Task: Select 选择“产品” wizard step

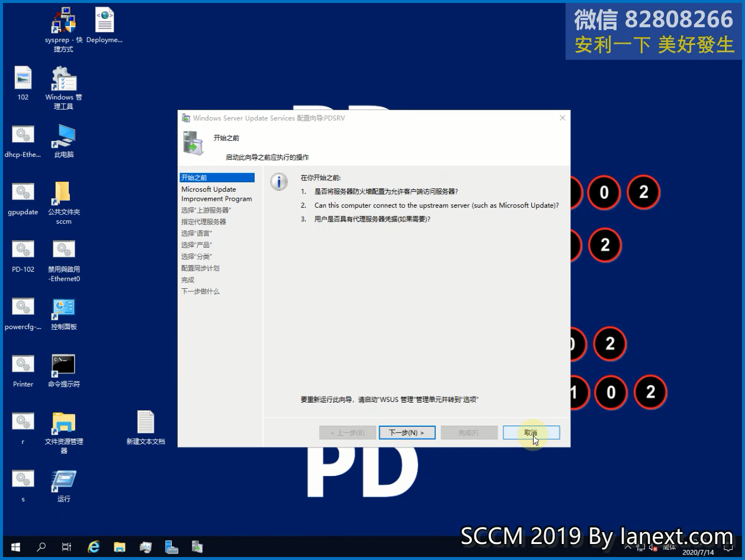Action: point(197,245)
